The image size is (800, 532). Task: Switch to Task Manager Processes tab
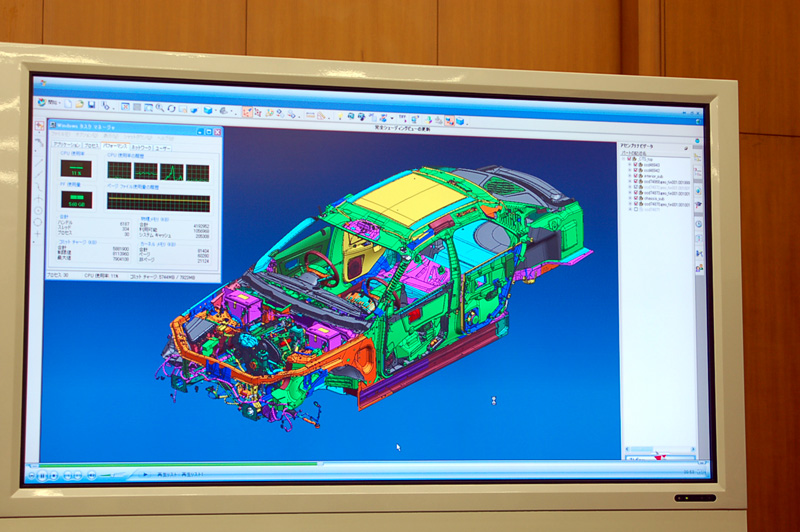click(92, 145)
